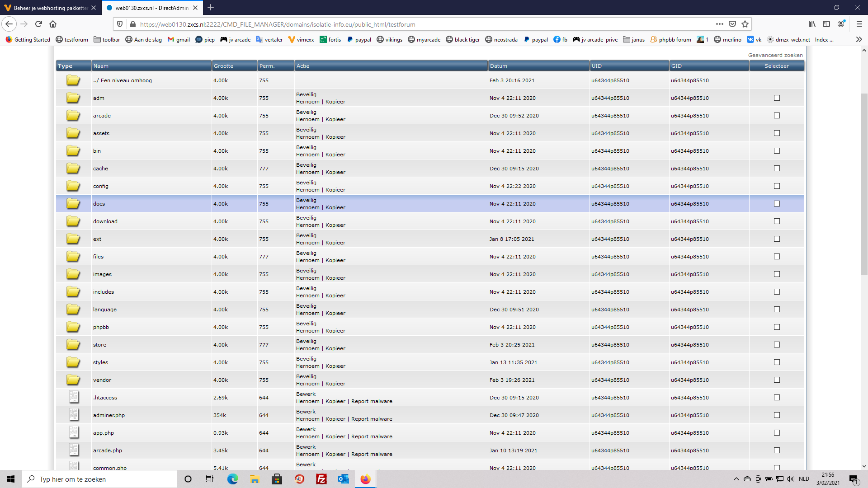Expand the hidden system tray icons

pyautogui.click(x=736, y=479)
